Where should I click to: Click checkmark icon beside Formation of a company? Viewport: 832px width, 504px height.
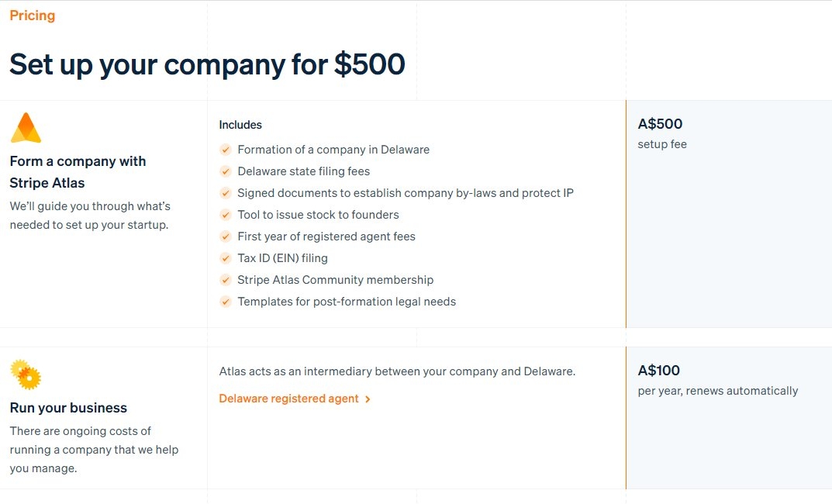tap(226, 150)
